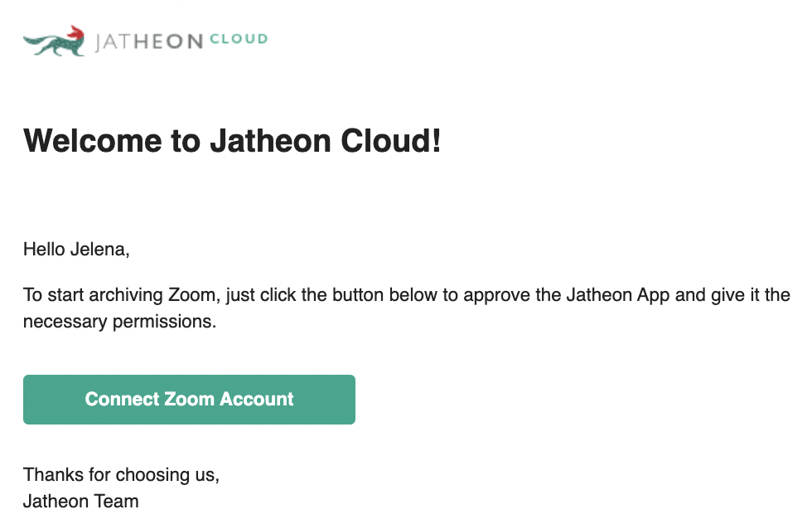This screenshot has width=812, height=524.
Task: Click the Jatheon fox logo icon
Action: pos(54,41)
